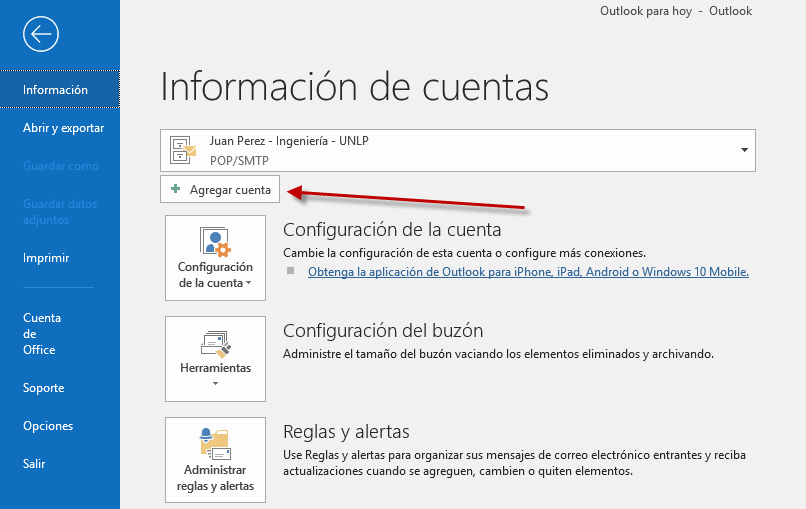The image size is (806, 509).
Task: Go to Cuenta de Office
Action: pyautogui.click(x=42, y=334)
